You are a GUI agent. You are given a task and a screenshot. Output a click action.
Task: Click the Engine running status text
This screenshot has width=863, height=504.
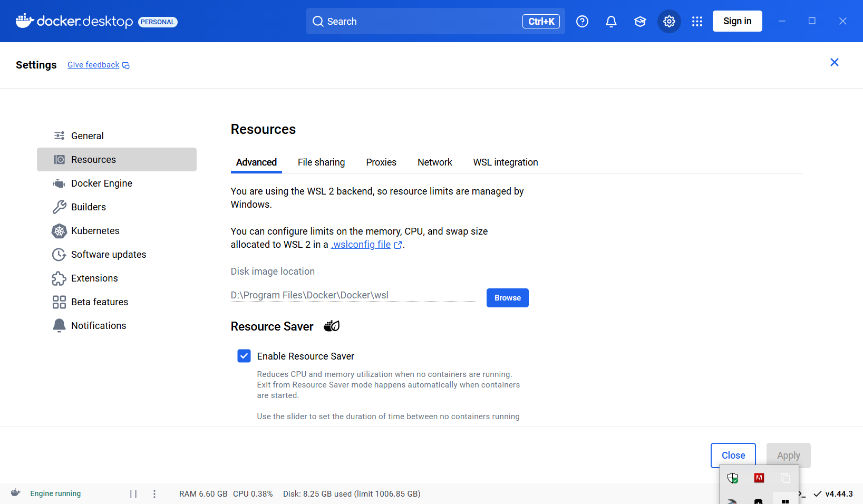point(55,493)
